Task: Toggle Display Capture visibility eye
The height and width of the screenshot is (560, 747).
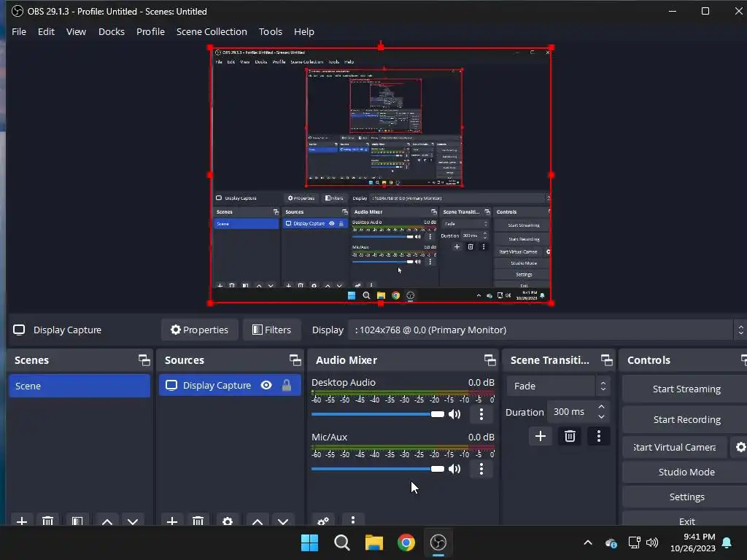Action: click(266, 385)
